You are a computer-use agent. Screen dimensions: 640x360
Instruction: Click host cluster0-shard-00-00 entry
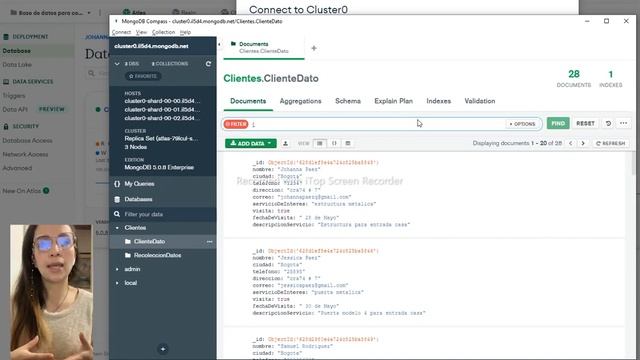click(162, 101)
